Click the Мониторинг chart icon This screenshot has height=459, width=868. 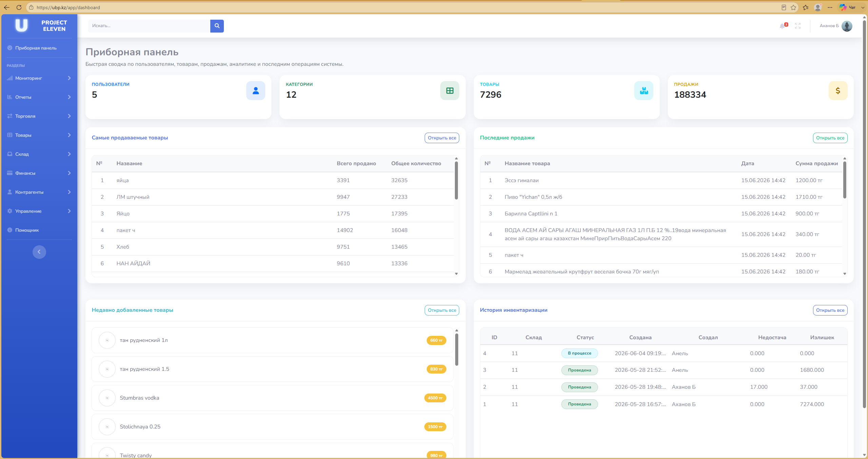click(10, 78)
